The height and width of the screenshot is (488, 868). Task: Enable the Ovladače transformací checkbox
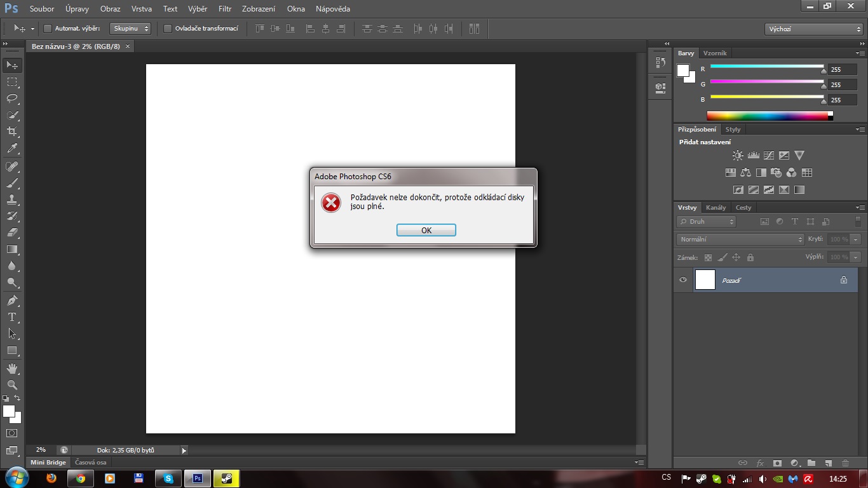(168, 29)
